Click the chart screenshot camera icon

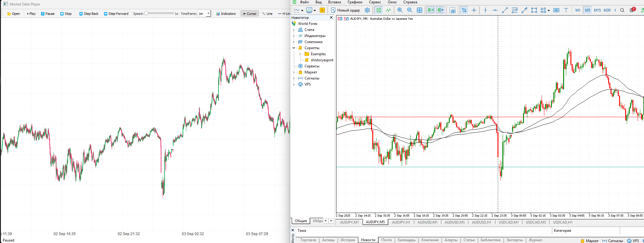click(453, 10)
